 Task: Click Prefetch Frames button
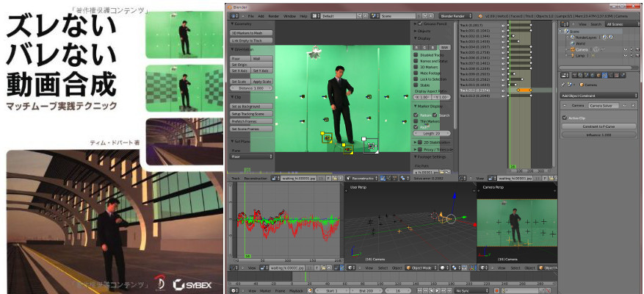(x=251, y=121)
